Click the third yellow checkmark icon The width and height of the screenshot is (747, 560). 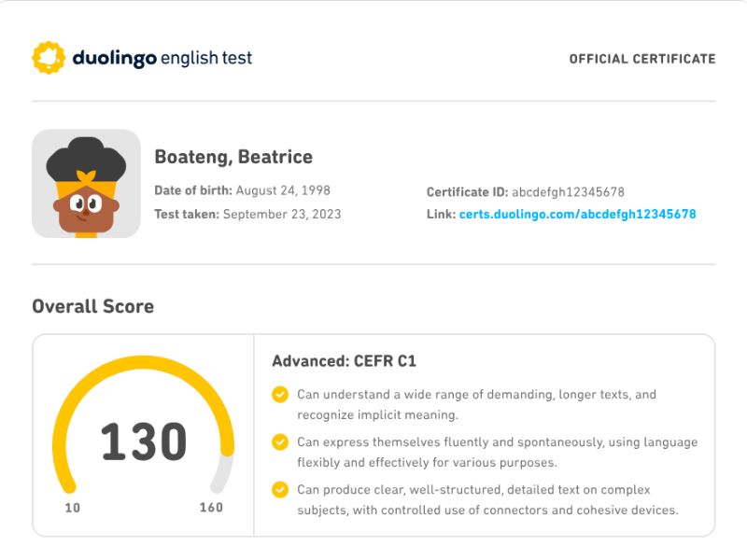tap(280, 490)
